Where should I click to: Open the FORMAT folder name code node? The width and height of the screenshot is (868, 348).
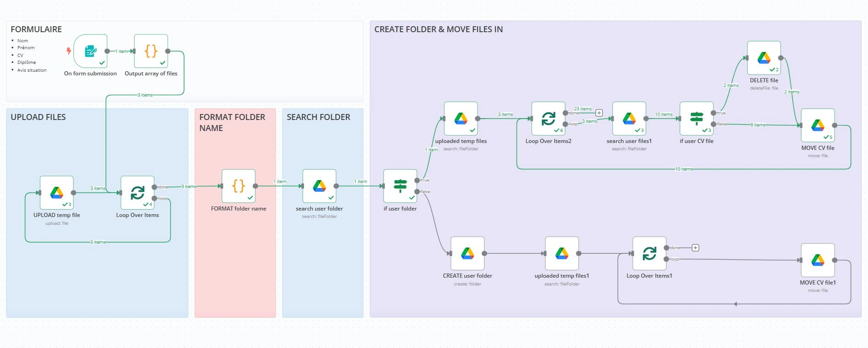239,186
